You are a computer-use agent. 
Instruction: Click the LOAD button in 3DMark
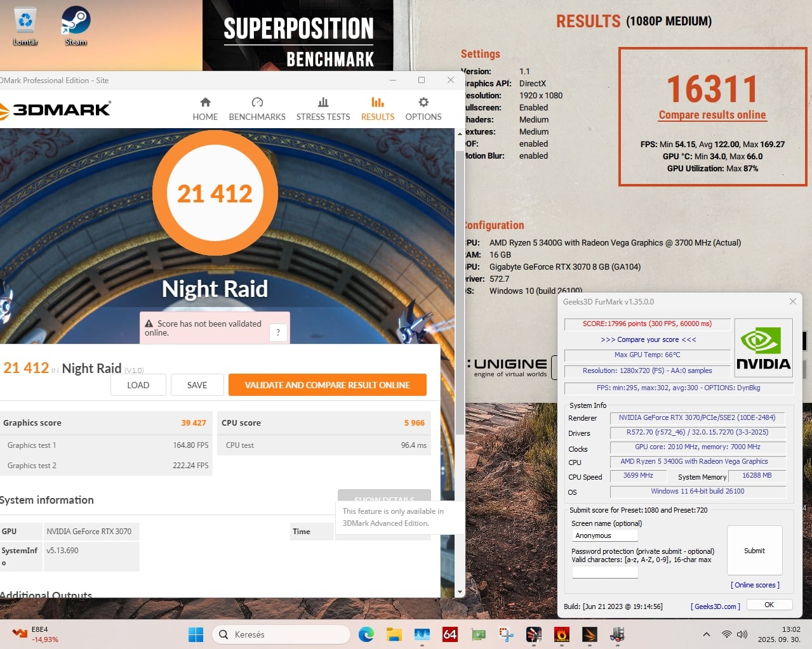138,385
